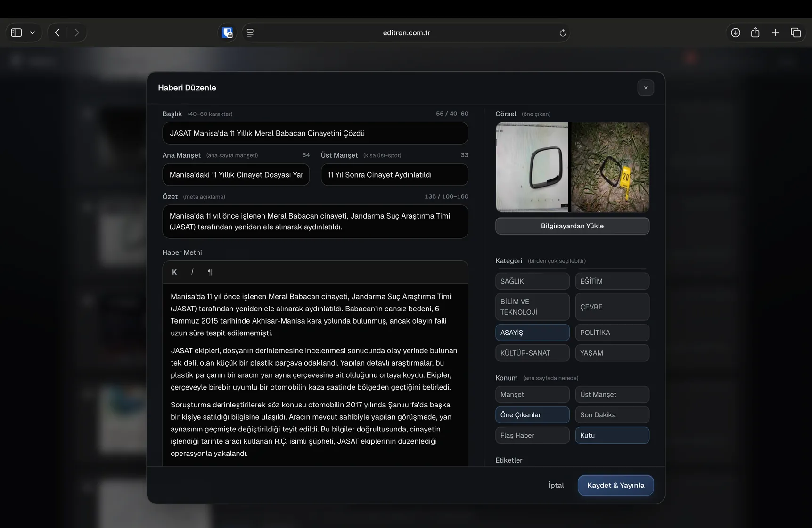
Task: Click the browser share icon
Action: (755, 32)
